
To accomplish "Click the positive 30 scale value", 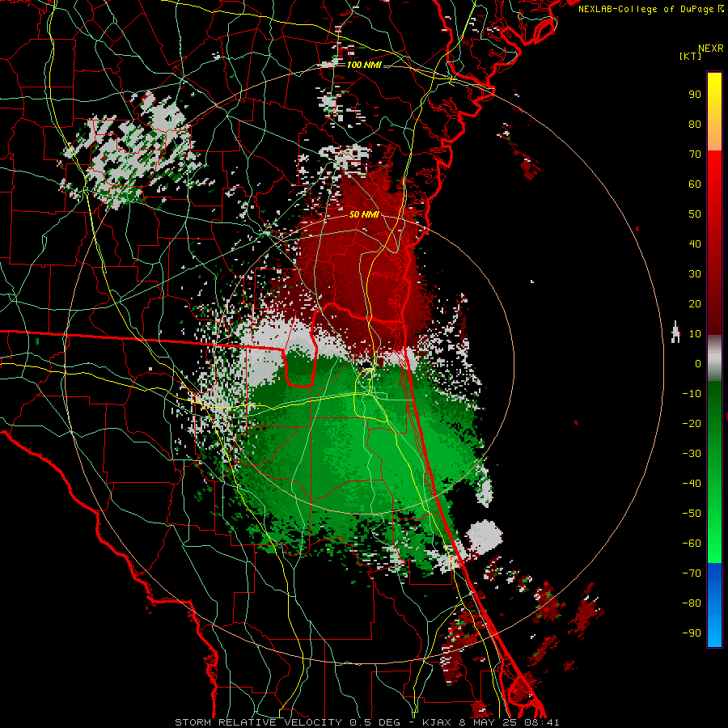I will point(695,274).
